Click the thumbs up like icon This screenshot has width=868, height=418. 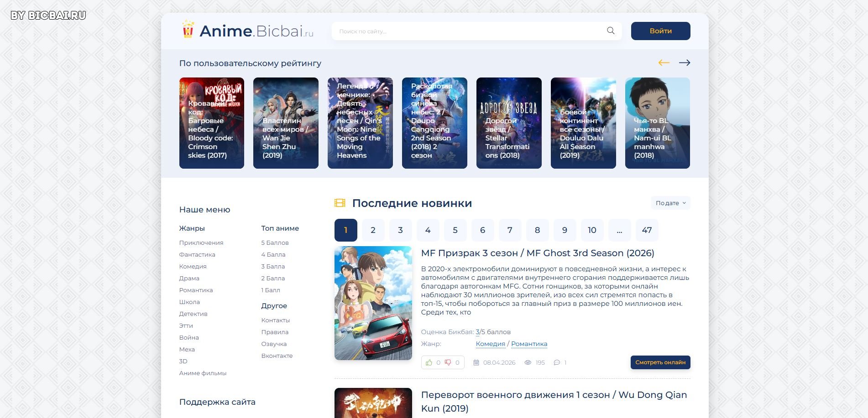[x=429, y=363]
